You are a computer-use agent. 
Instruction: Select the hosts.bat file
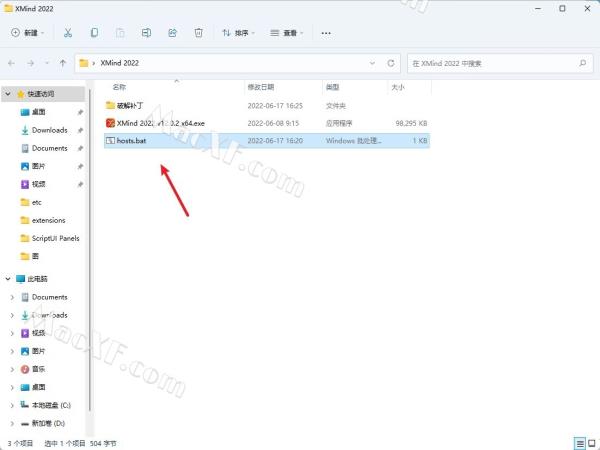point(131,141)
